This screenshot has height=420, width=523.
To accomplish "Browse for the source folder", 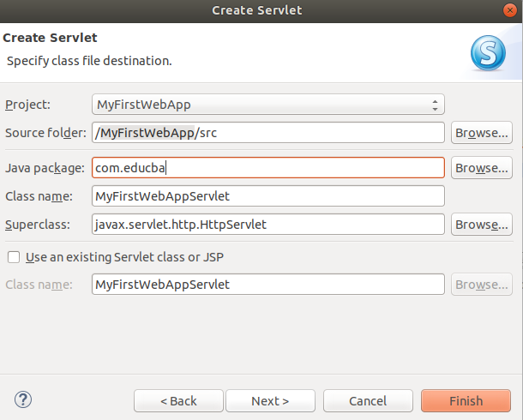I will [482, 133].
